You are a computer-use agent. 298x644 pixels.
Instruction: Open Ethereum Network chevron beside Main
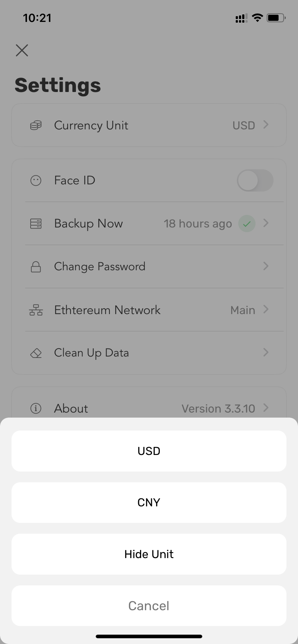click(x=266, y=309)
